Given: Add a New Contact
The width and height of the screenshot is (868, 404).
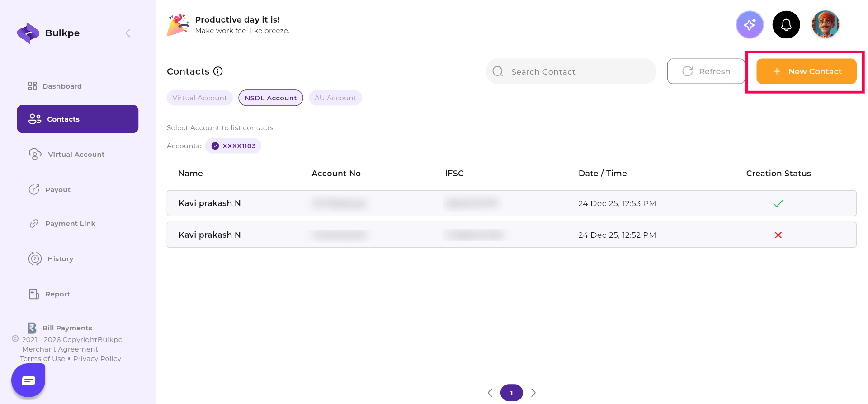Looking at the screenshot, I should pos(806,71).
